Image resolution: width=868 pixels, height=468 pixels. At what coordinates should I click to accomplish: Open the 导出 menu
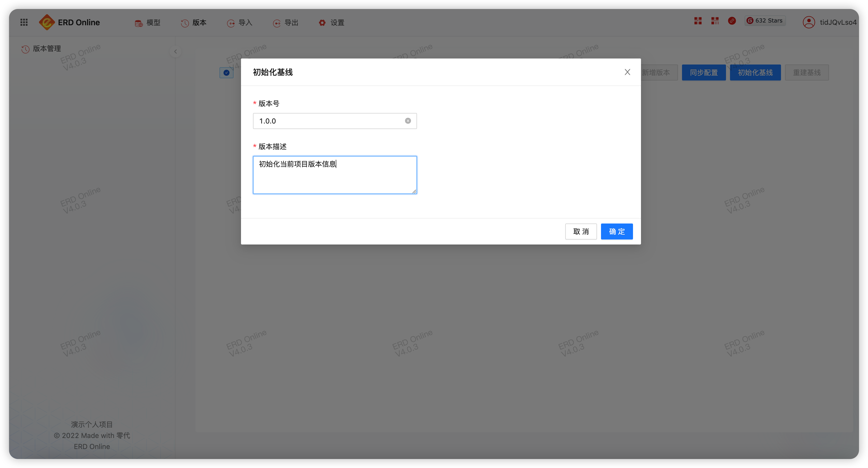tap(286, 22)
